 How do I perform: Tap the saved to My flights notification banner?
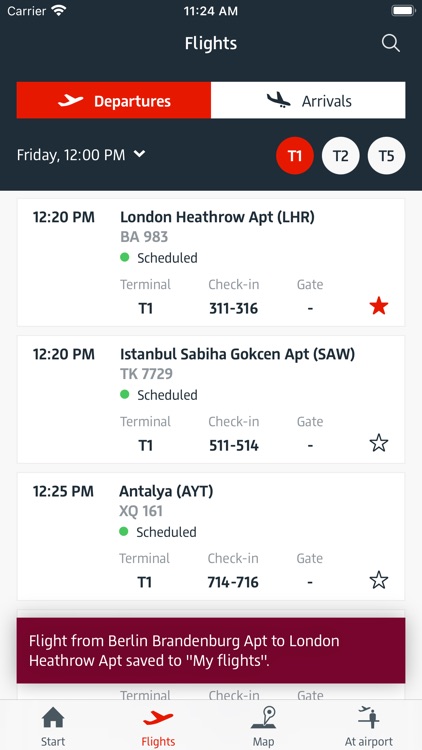click(x=211, y=651)
